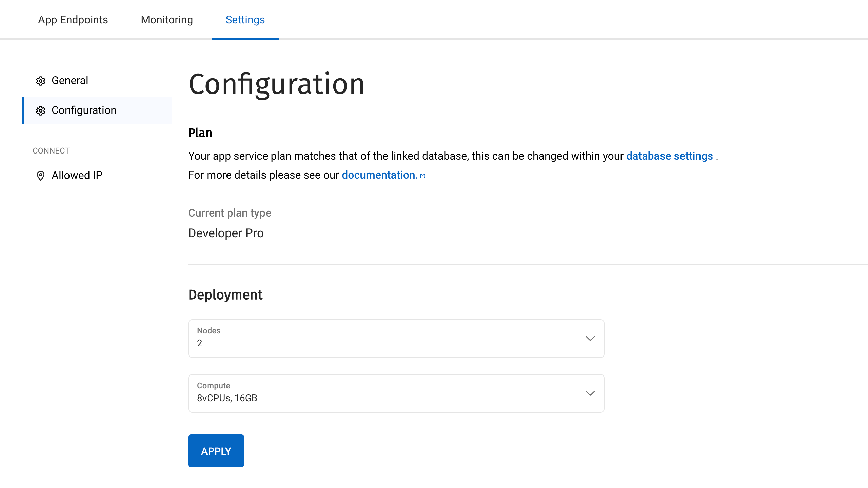
Task: Click the gear icon next to Configuration
Action: tap(40, 111)
